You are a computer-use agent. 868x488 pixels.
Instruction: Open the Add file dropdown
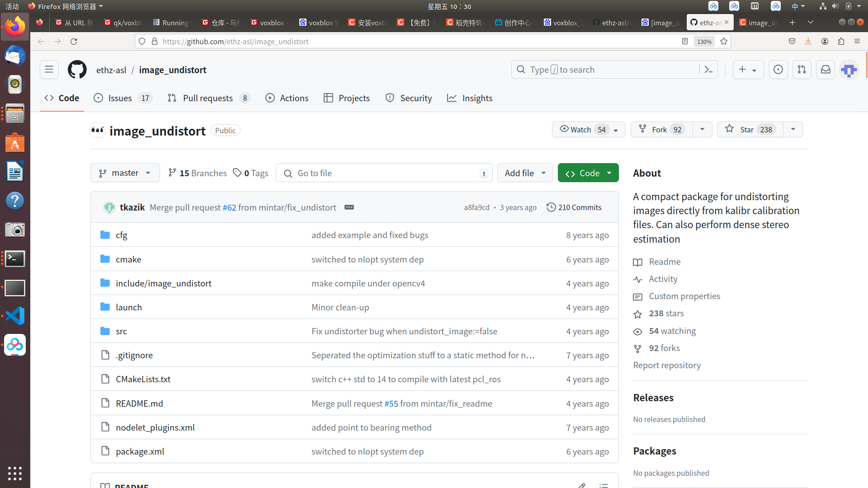point(525,173)
